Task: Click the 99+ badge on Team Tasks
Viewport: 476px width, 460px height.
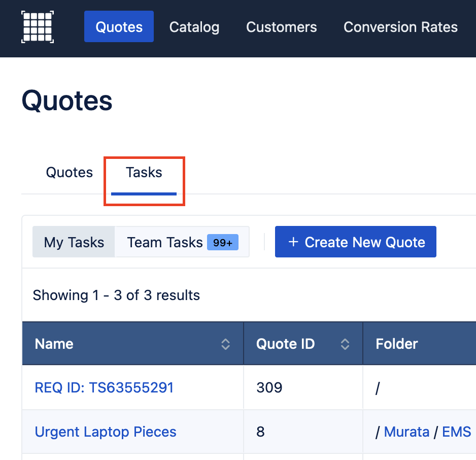Action: [x=222, y=242]
